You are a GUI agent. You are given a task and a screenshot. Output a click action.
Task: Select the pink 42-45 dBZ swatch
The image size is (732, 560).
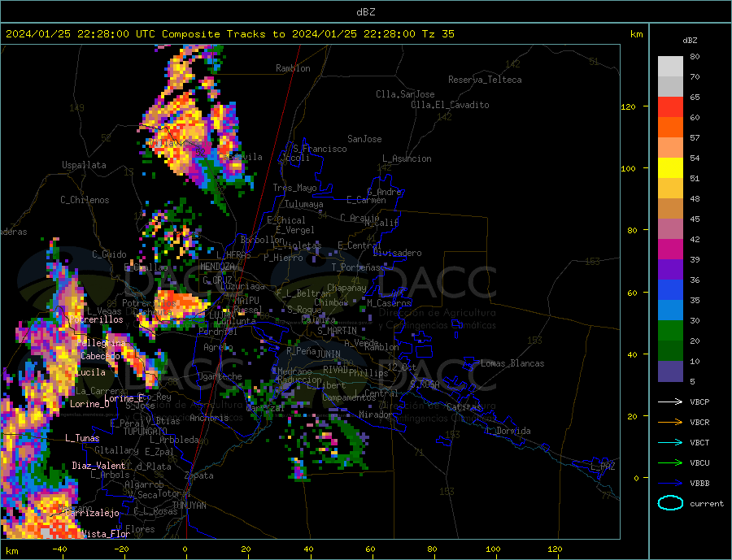click(670, 229)
